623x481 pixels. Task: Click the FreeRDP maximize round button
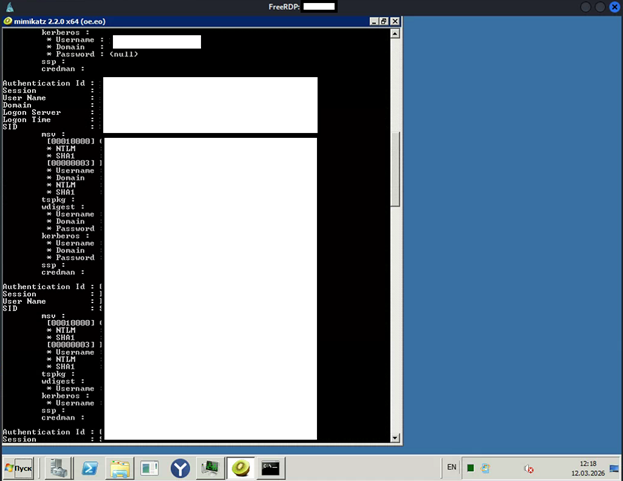point(600,7)
